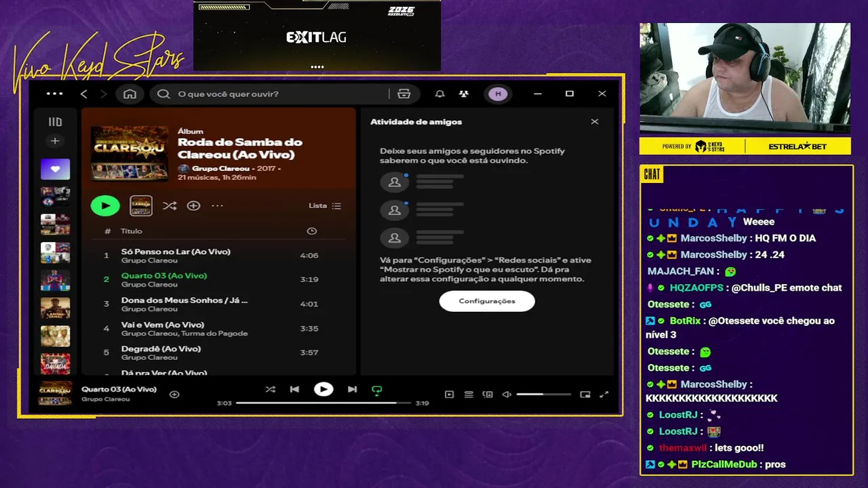Viewport: 868px width, 488px height.
Task: Click chat username PlzCallMeDub
Action: 723,465
